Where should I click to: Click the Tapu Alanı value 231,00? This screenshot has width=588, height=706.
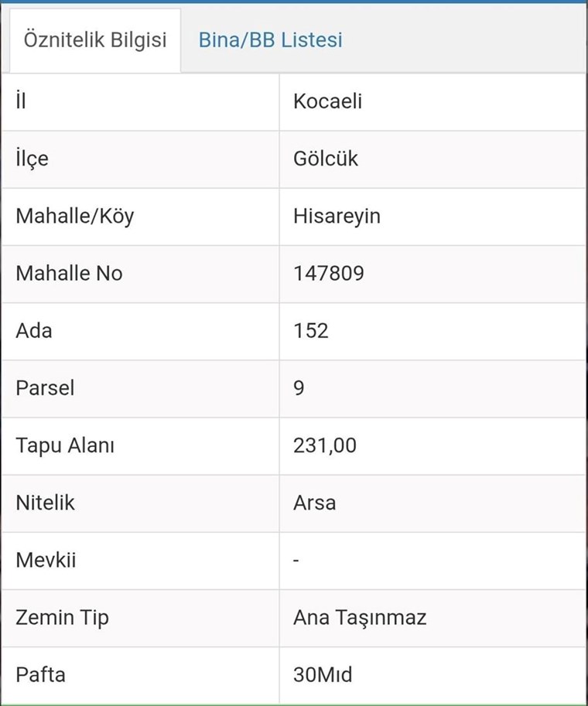tap(325, 445)
